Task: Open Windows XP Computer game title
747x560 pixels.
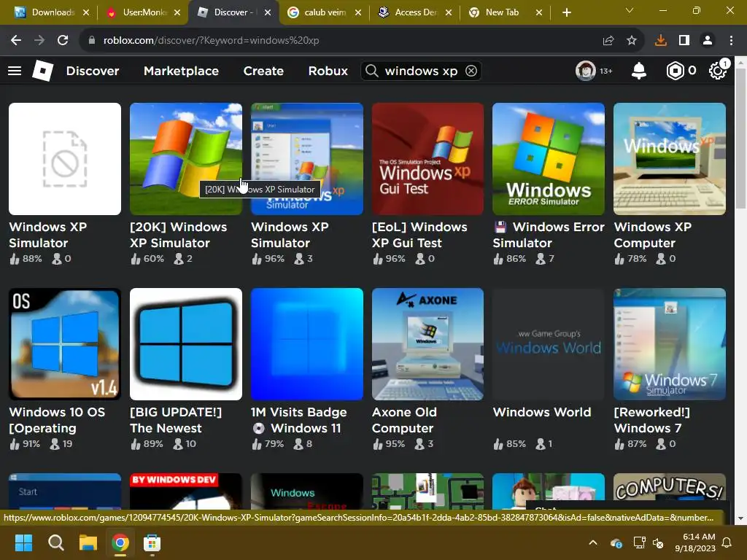Action: tap(653, 235)
